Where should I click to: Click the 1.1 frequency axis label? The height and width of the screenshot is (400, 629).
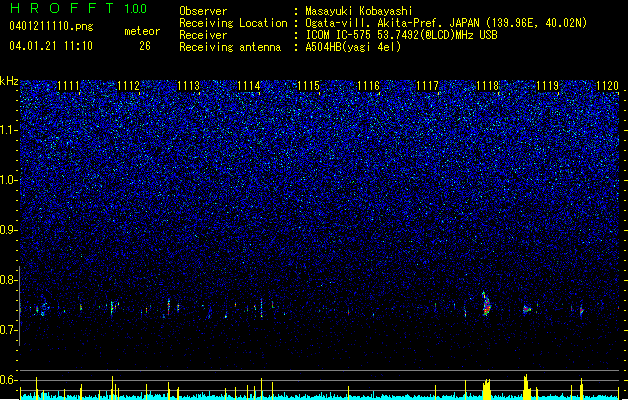click(8, 130)
